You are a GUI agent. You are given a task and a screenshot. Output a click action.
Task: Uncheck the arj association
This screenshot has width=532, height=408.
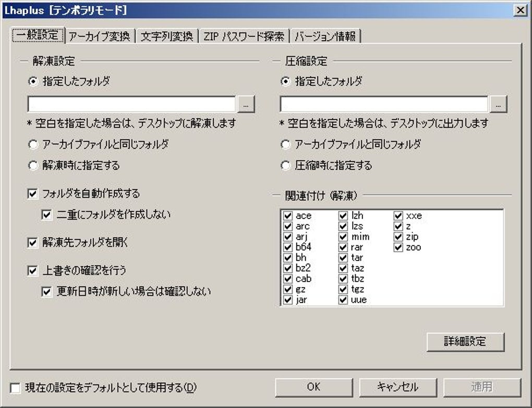[288, 237]
